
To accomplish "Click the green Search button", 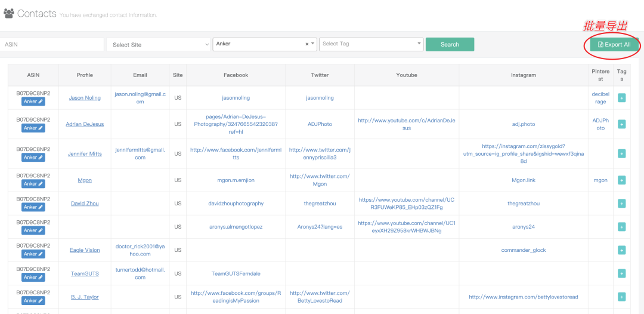I will click(x=450, y=44).
